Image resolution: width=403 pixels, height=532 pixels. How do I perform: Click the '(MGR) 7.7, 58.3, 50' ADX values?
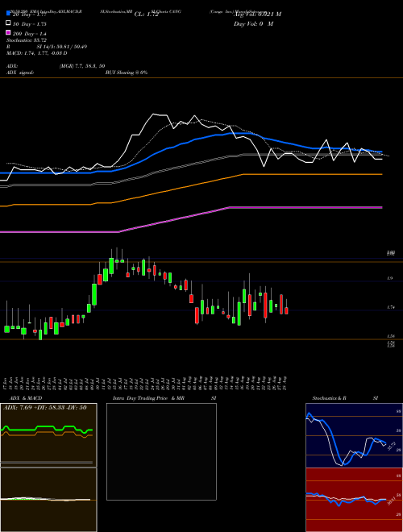[81, 66]
